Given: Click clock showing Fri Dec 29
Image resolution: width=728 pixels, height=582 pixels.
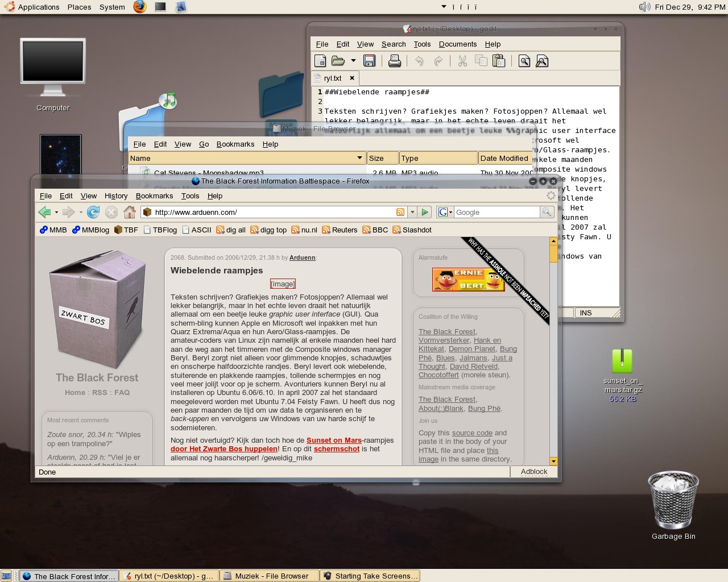Looking at the screenshot, I should (x=690, y=7).
